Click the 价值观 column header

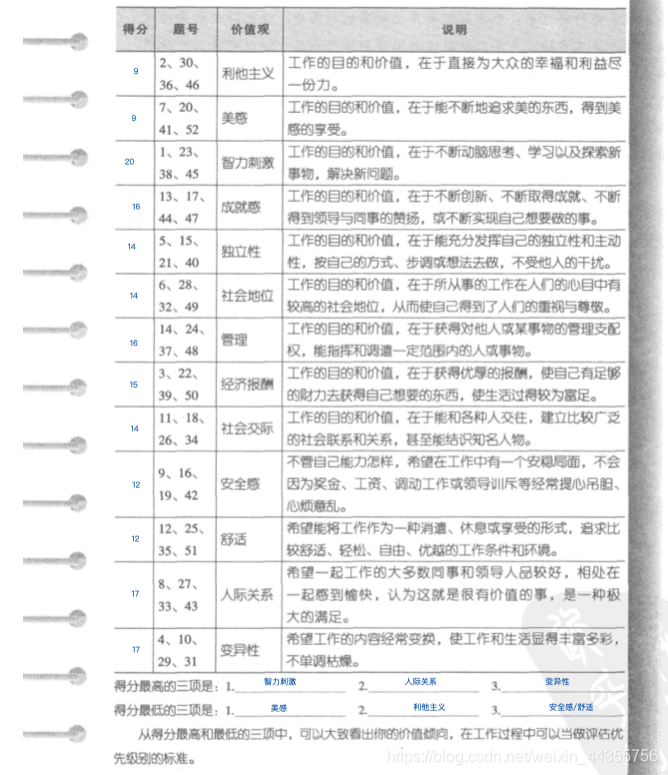point(250,30)
